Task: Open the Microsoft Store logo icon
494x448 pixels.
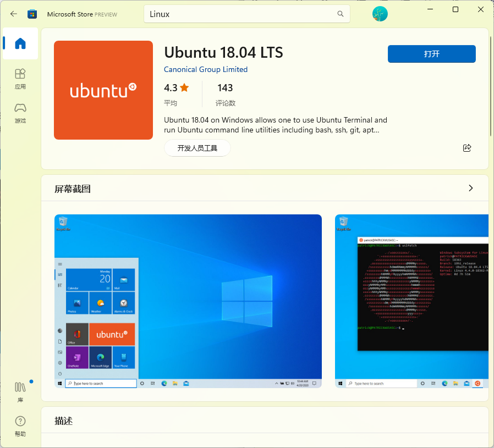Action: (x=32, y=14)
